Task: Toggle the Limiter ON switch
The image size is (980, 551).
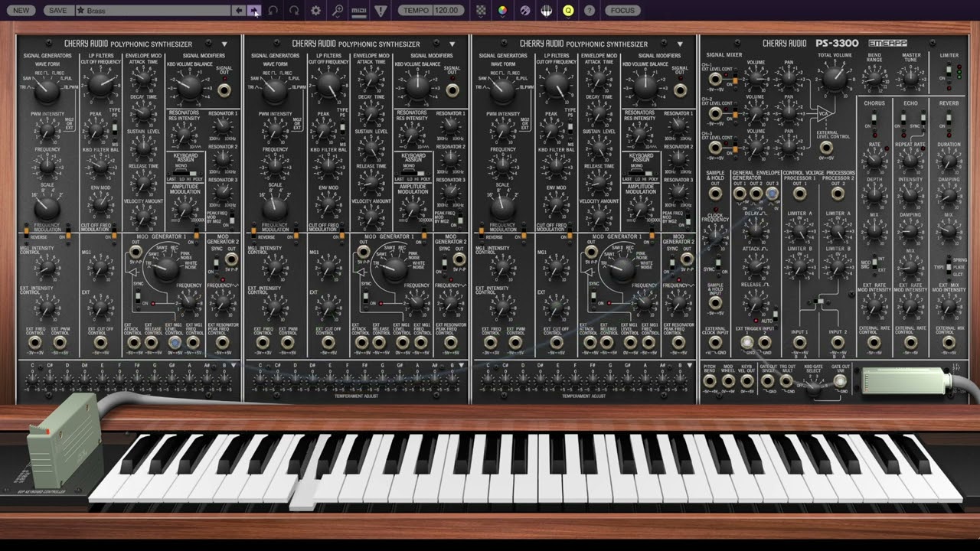Action: coord(949,73)
